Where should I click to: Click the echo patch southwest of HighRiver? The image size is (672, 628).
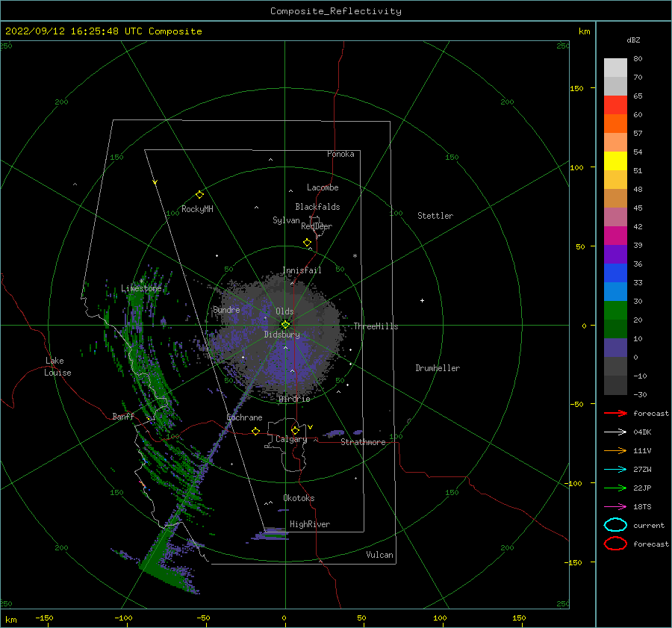(x=270, y=534)
